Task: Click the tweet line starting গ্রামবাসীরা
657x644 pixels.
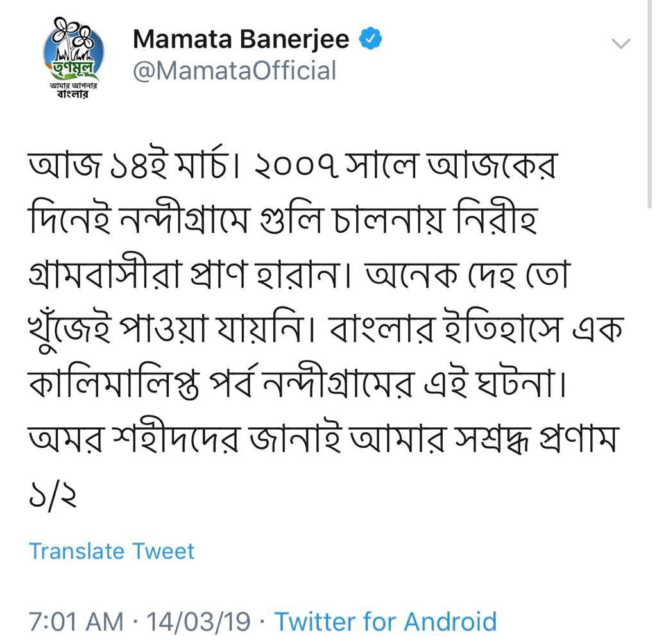Action: 300,275
